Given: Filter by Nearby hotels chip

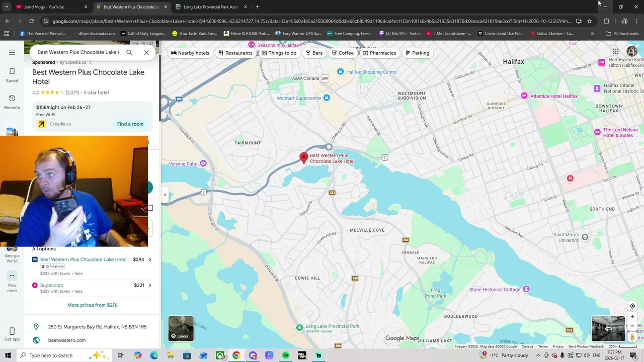Looking at the screenshot, I should pos(190,53).
